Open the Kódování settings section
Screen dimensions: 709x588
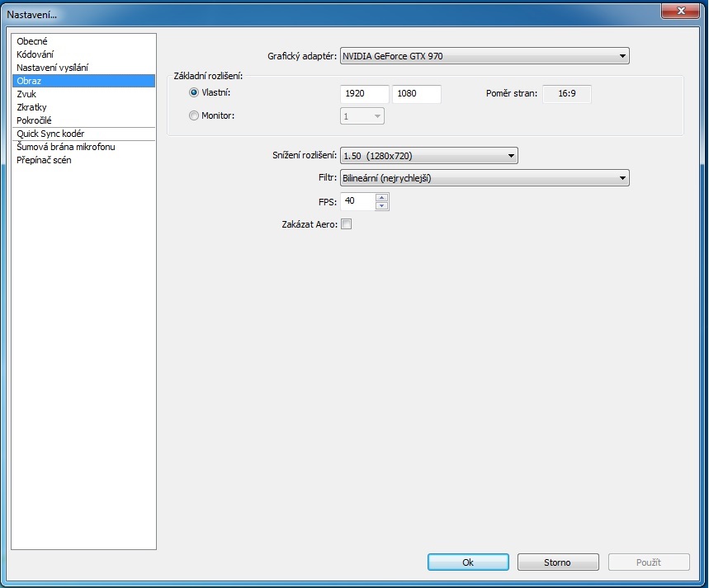click(83, 54)
